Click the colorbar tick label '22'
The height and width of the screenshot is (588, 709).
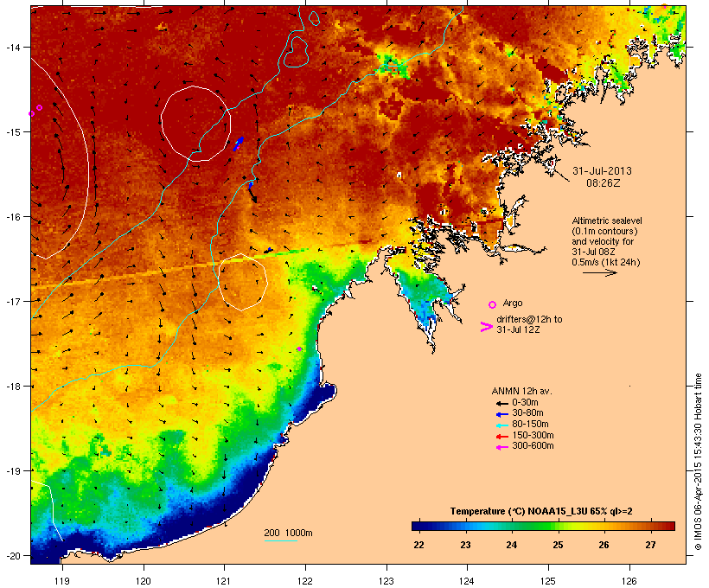(x=418, y=545)
